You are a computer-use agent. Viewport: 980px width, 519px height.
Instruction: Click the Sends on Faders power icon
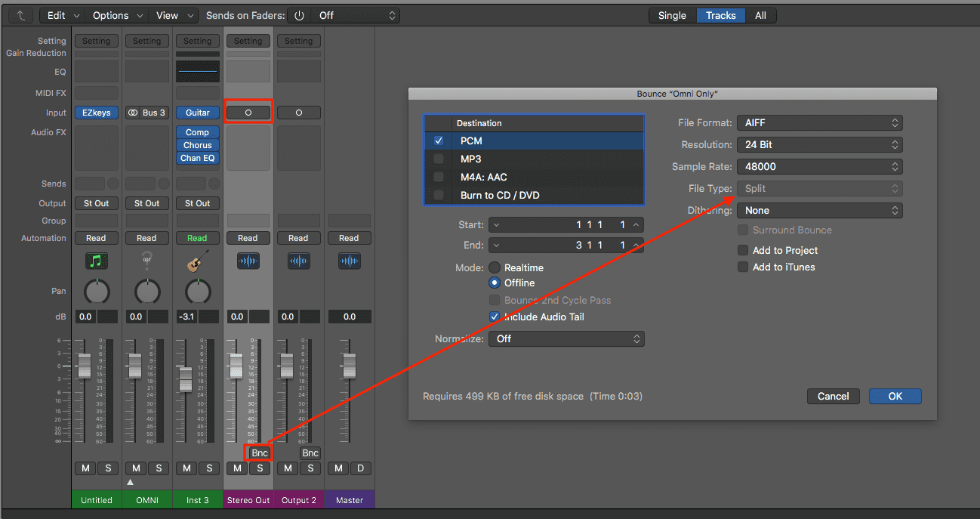[x=300, y=15]
